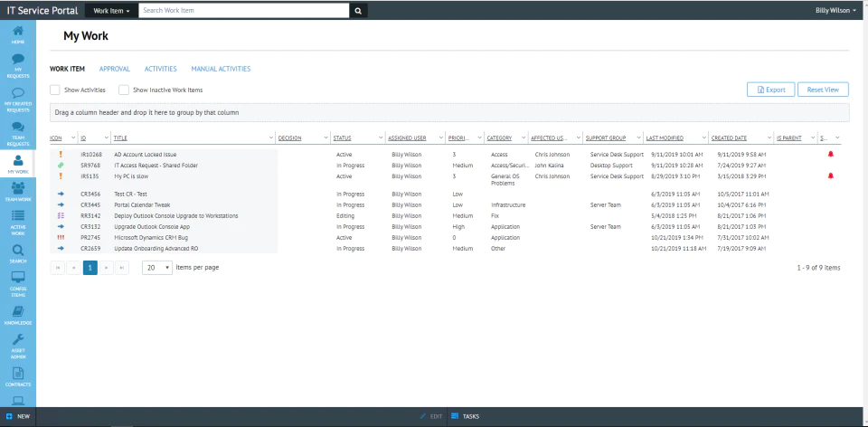Sort by the Decision column header

coord(289,138)
